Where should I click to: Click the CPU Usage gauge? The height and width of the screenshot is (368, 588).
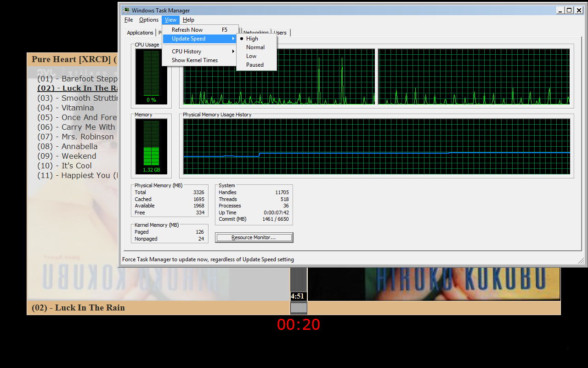pos(151,77)
